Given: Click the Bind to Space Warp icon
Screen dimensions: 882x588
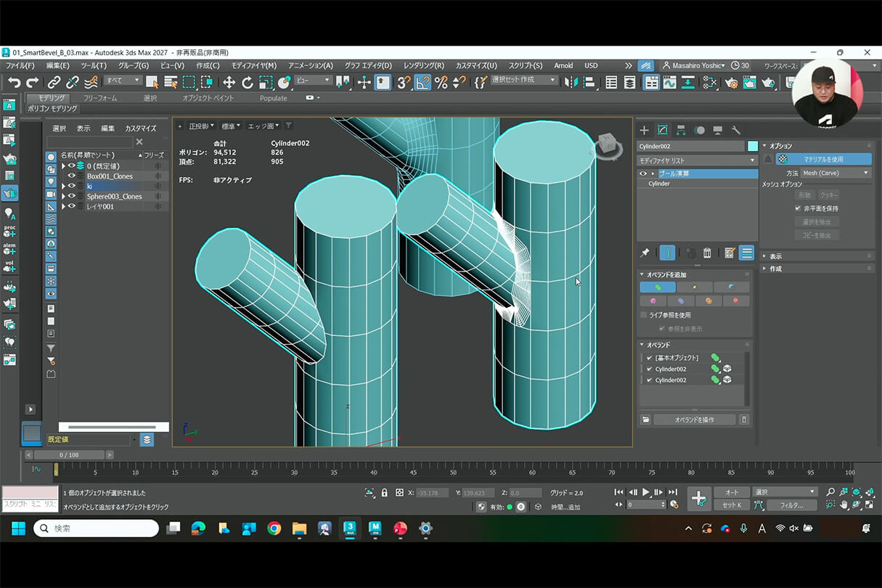Looking at the screenshot, I should pyautogui.click(x=91, y=82).
